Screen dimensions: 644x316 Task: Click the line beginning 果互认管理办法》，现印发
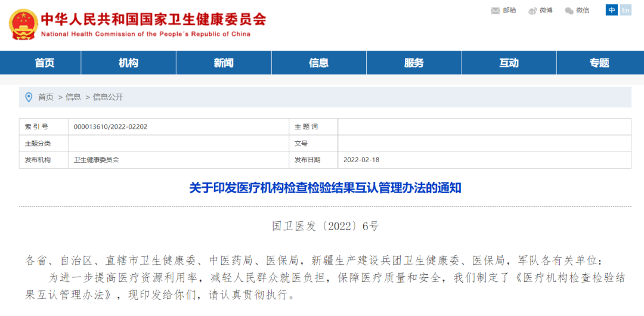click(x=160, y=296)
